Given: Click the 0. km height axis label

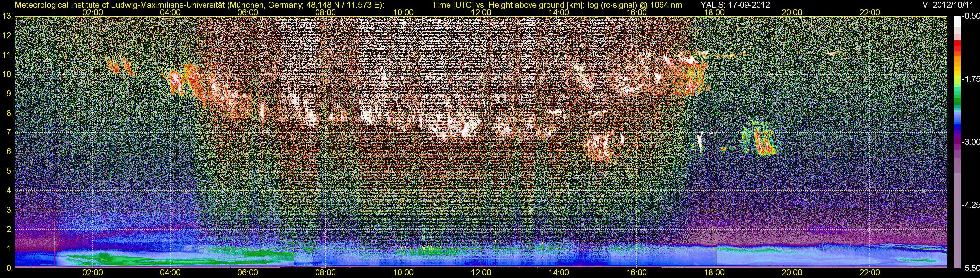Looking at the screenshot, I should (9, 268).
